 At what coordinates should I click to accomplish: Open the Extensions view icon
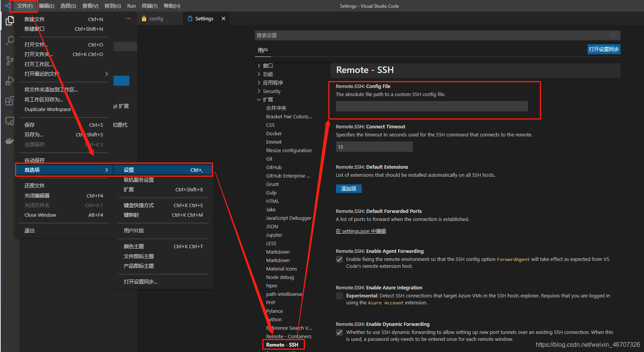(x=10, y=101)
